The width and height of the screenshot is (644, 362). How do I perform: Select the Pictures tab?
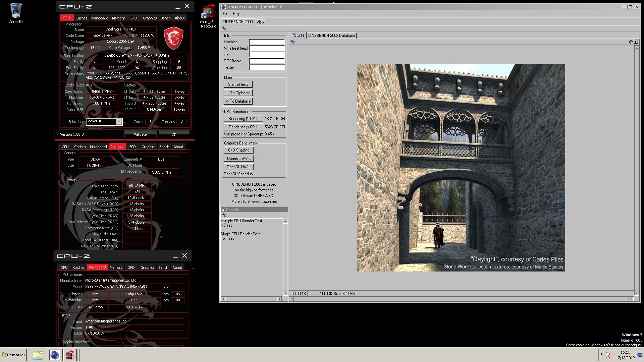click(x=298, y=35)
